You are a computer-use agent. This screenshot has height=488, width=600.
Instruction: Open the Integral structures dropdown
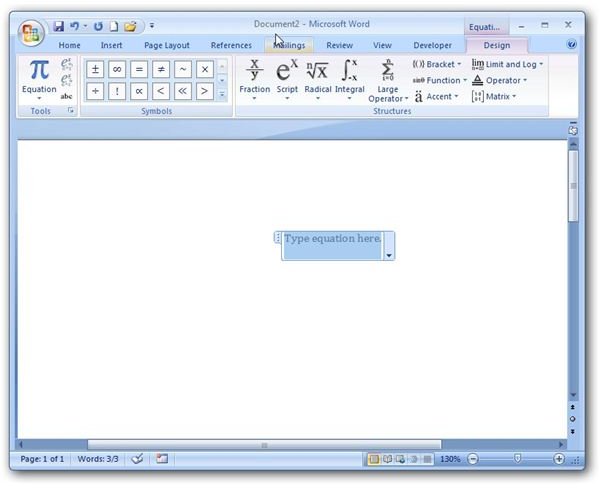coord(349,80)
